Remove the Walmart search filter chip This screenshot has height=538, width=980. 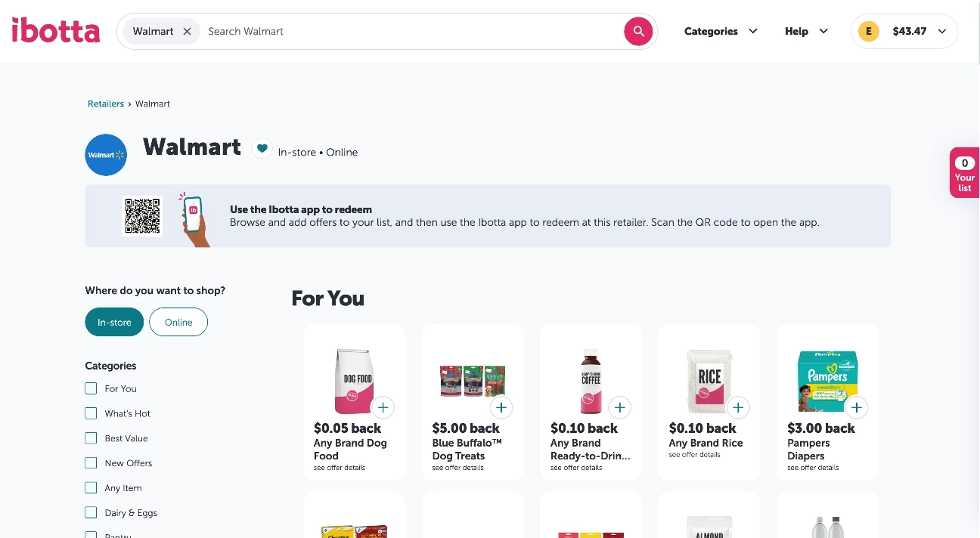click(187, 32)
